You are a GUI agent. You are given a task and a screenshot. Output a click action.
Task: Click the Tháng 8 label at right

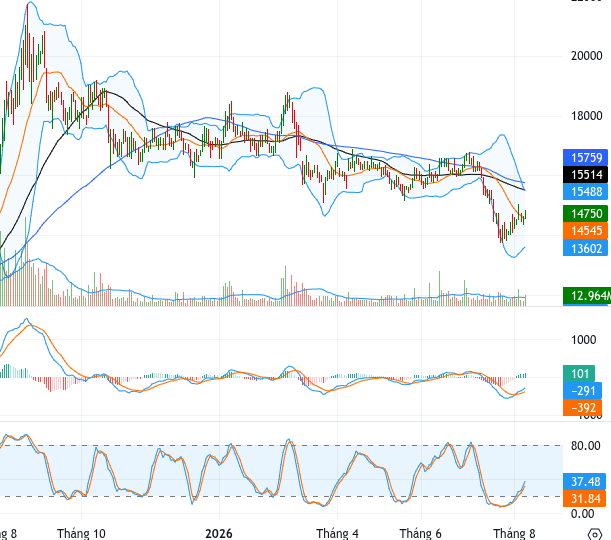pos(514,533)
